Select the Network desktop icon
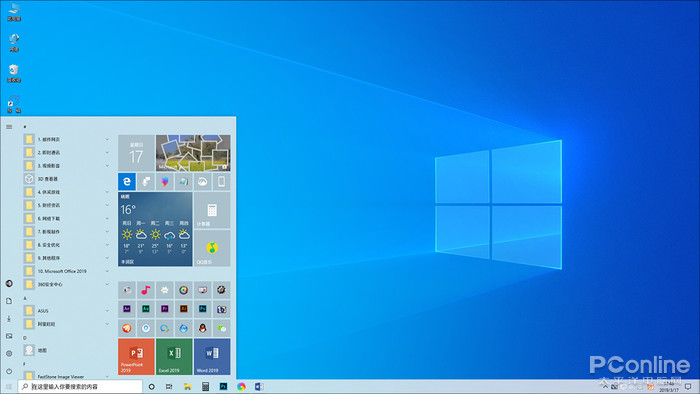Image resolution: width=700 pixels, height=394 pixels. (14, 43)
